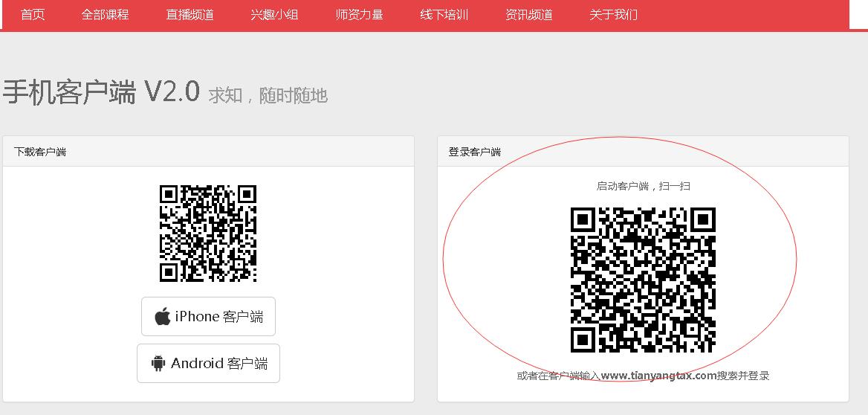This screenshot has width=868, height=415.
Task: Click the 下载客户端 panel header
Action: 40,152
